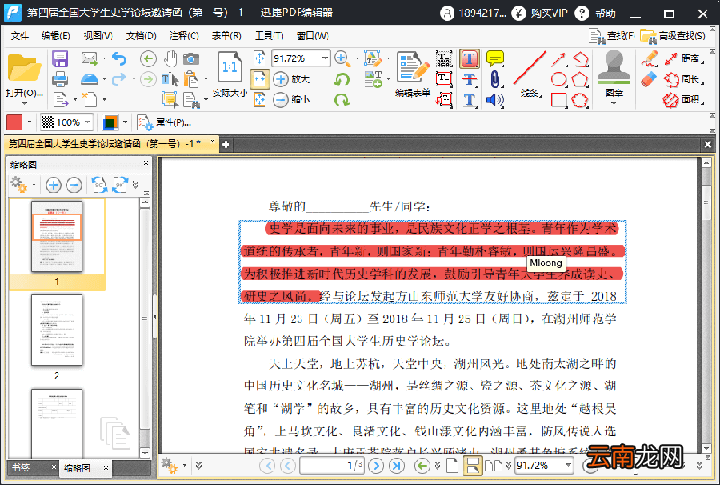Image resolution: width=720 pixels, height=485 pixels.
Task: Click the light blue Redo arrow
Action: pos(119,79)
